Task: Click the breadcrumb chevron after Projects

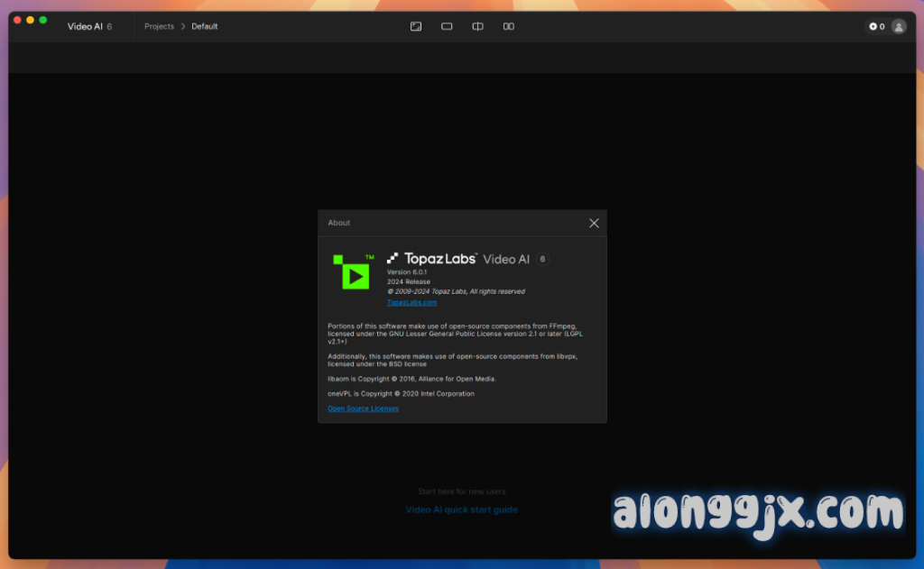Action: pos(183,26)
